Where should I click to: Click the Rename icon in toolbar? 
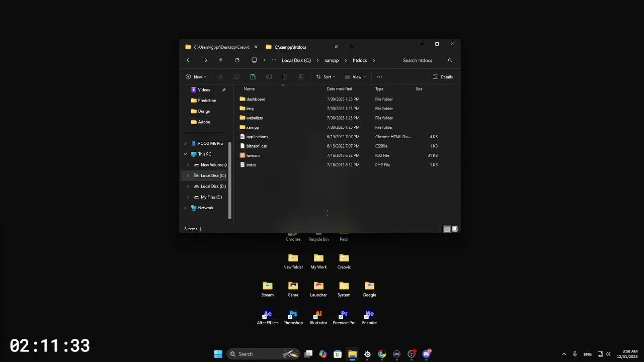point(269,77)
